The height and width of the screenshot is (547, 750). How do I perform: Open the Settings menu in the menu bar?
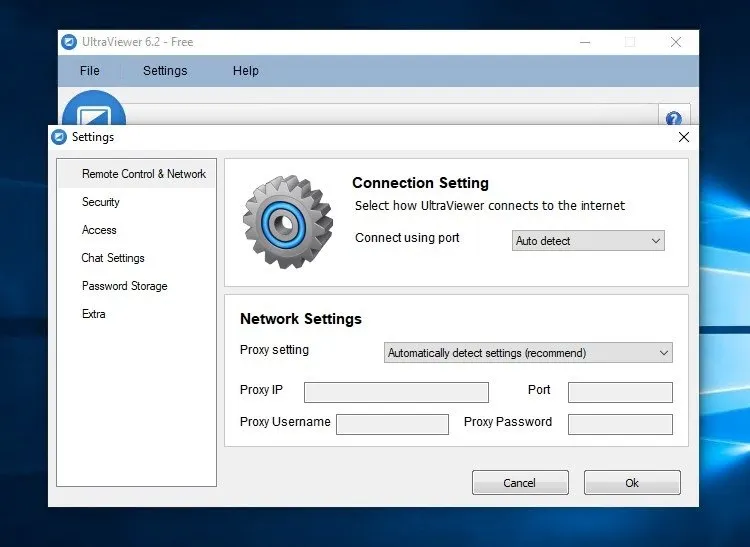click(x=165, y=71)
